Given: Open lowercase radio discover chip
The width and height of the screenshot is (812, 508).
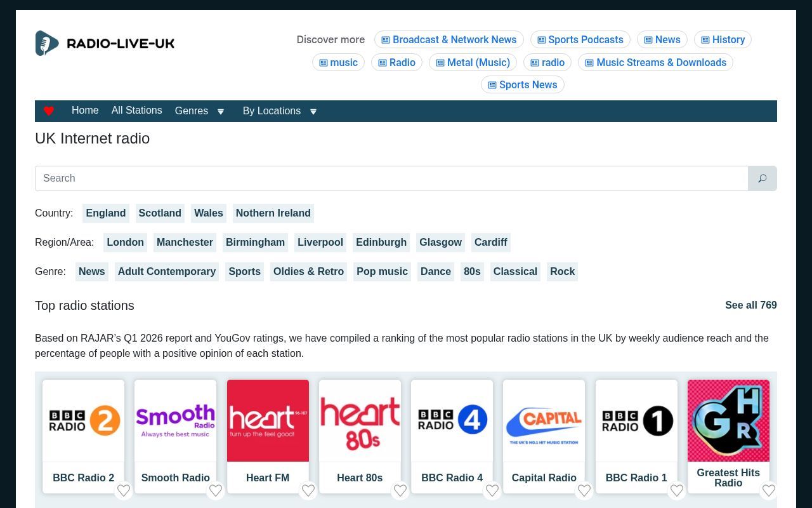Looking at the screenshot, I should coord(547,62).
